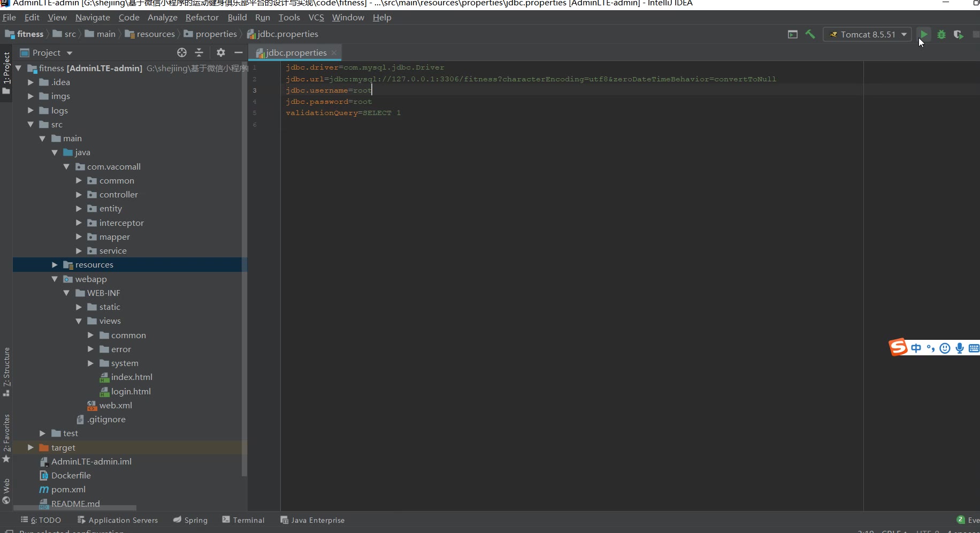980x533 pixels.
Task: Click the Build project hammer icon
Action: point(810,34)
